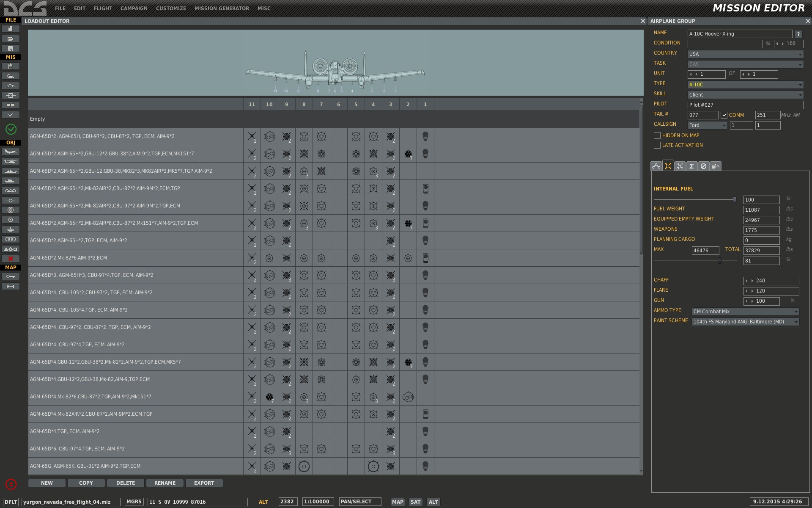This screenshot has height=508, width=812.
Task: Click the map ruler measure tool
Action: [11, 287]
